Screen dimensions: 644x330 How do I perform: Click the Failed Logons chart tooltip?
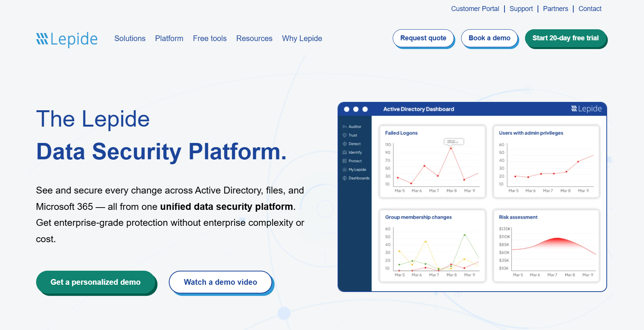coord(454,141)
